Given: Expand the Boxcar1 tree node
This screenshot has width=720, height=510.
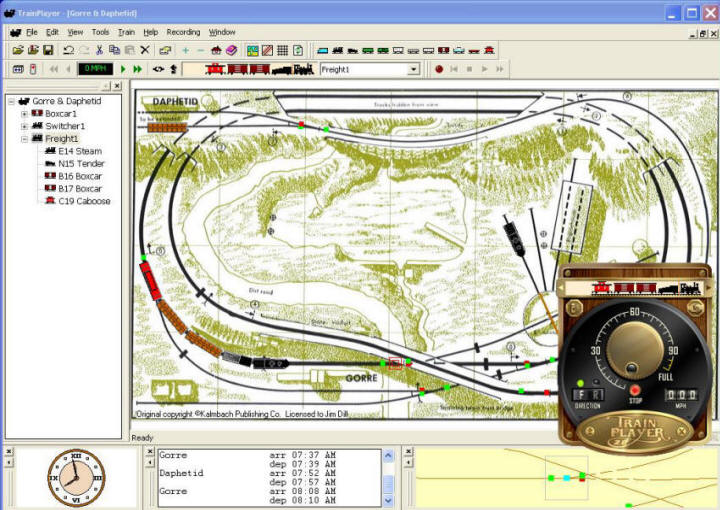Looking at the screenshot, I should pyautogui.click(x=24, y=114).
